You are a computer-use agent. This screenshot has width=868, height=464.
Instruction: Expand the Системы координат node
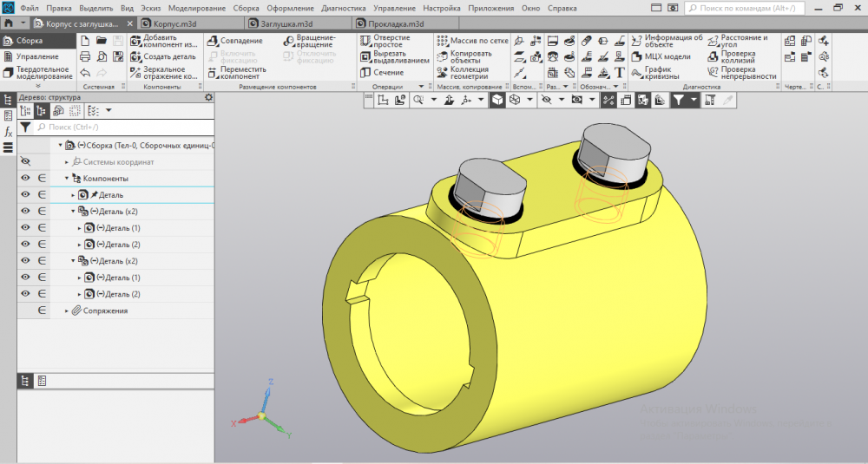67,161
